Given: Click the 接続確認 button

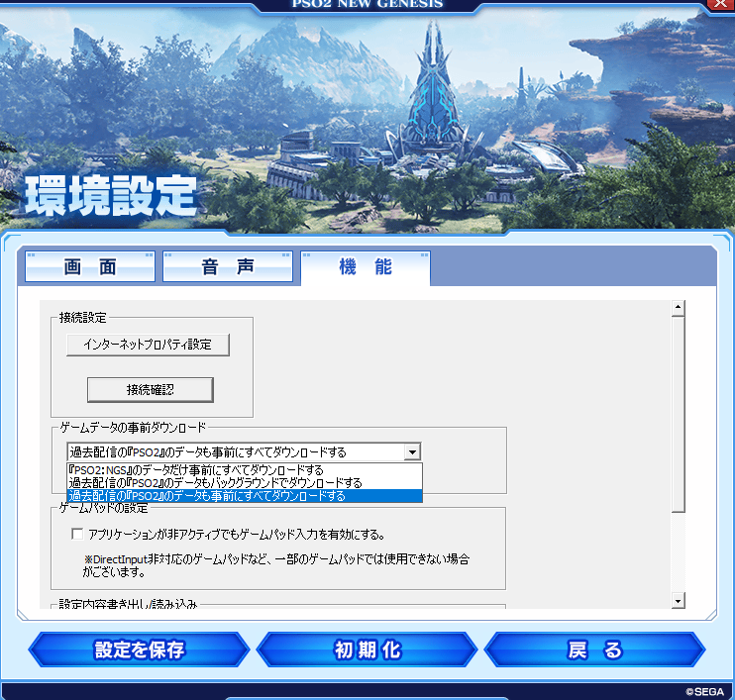Looking at the screenshot, I should [x=151, y=390].
